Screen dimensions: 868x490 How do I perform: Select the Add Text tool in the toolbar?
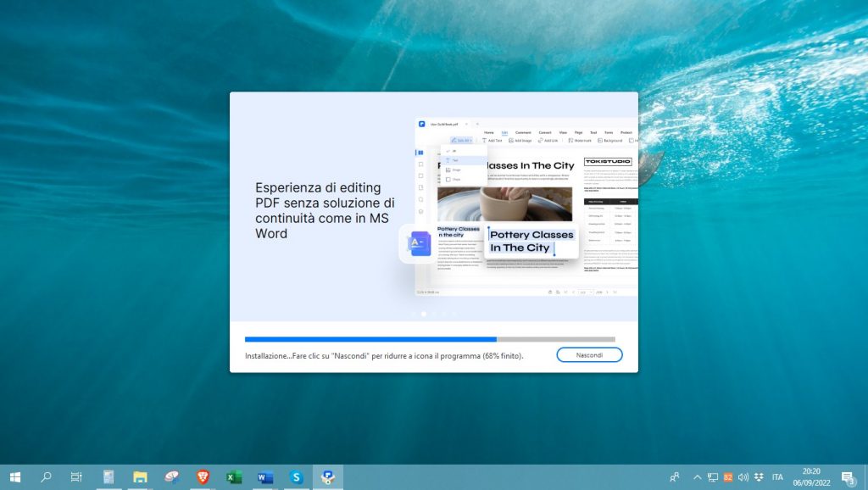click(x=492, y=140)
